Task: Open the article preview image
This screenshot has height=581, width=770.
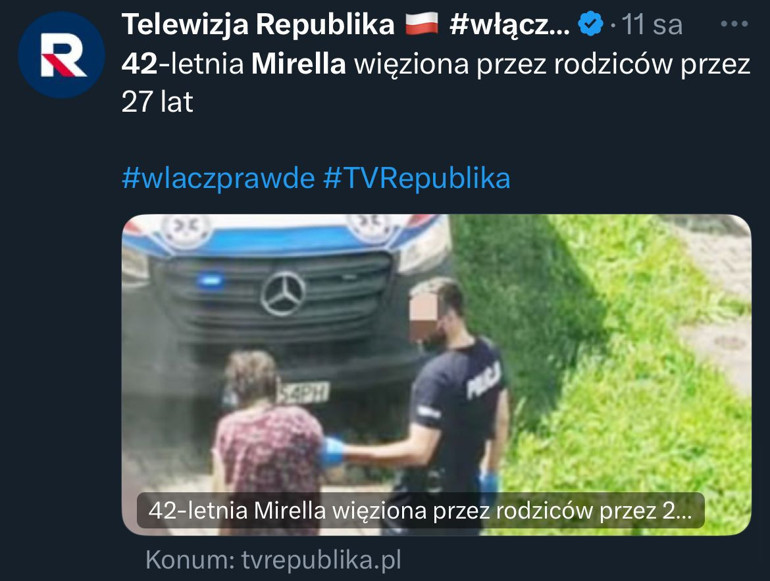Action: click(x=436, y=374)
